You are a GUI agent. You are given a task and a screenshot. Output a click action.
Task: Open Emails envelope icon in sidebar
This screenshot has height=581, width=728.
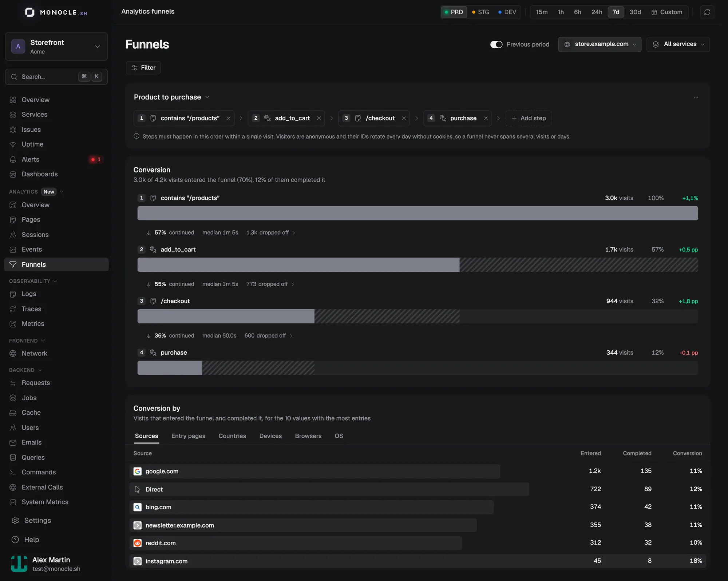[13, 442]
